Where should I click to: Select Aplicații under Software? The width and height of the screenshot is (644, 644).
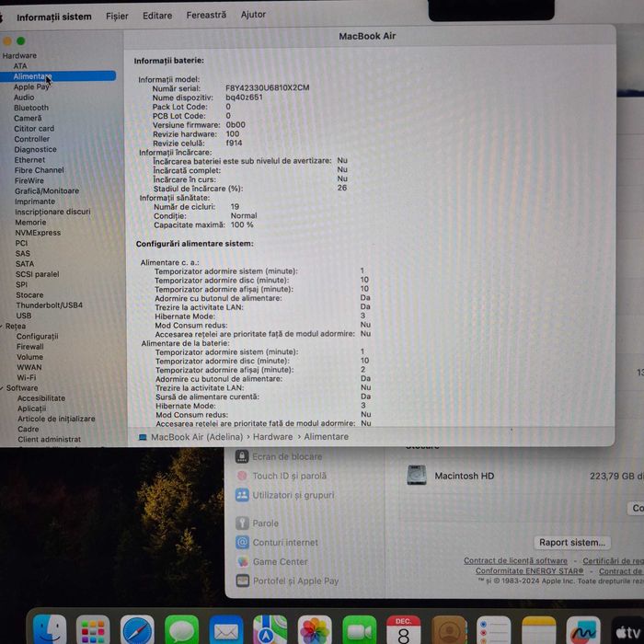click(x=31, y=408)
